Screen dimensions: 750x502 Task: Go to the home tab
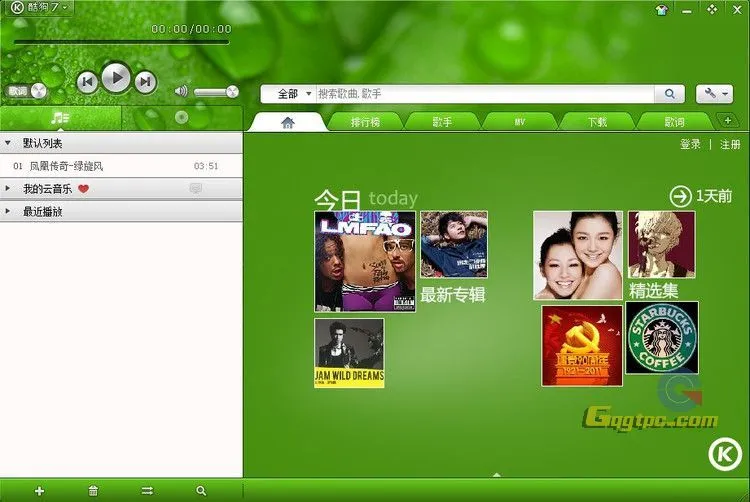tap(287, 122)
